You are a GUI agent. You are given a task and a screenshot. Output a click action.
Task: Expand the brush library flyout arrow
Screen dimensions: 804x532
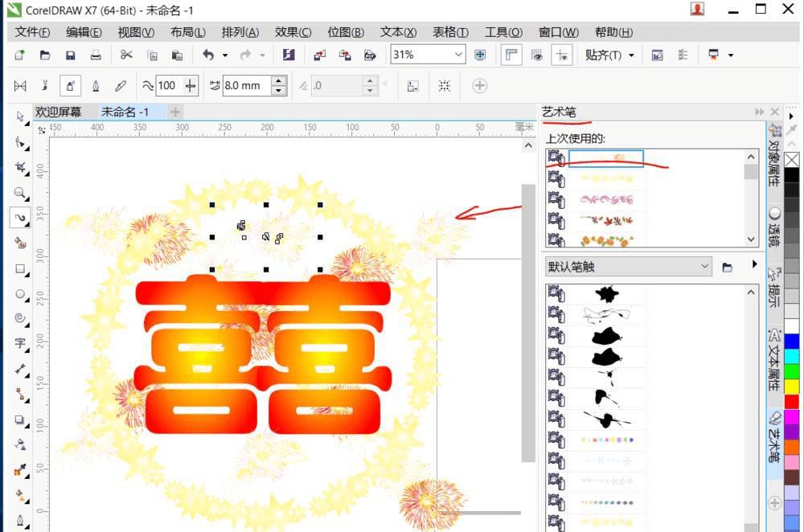coord(754,264)
